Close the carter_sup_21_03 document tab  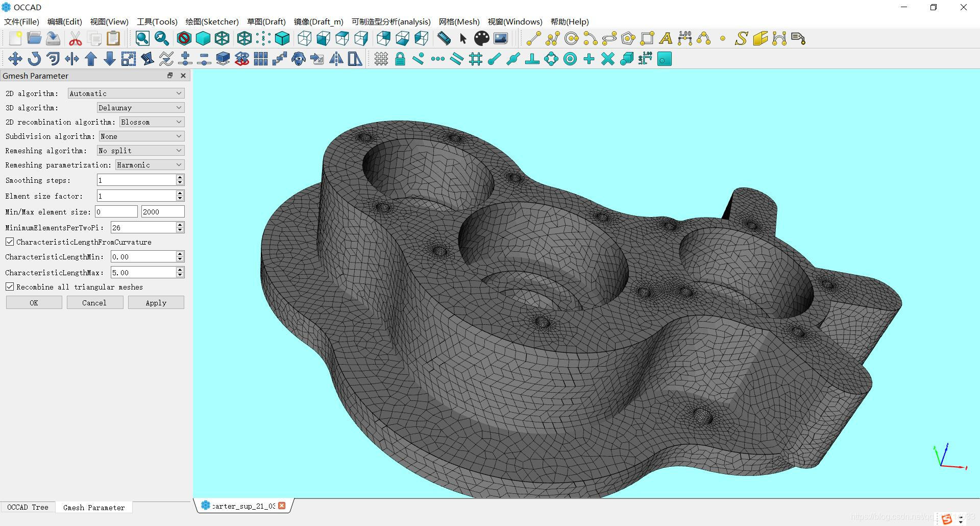click(x=282, y=506)
